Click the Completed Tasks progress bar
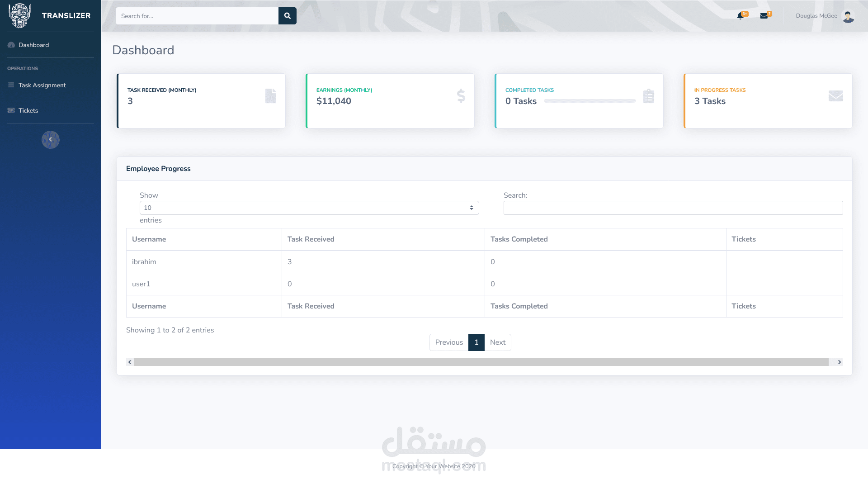This screenshot has height=484, width=868. click(x=590, y=101)
